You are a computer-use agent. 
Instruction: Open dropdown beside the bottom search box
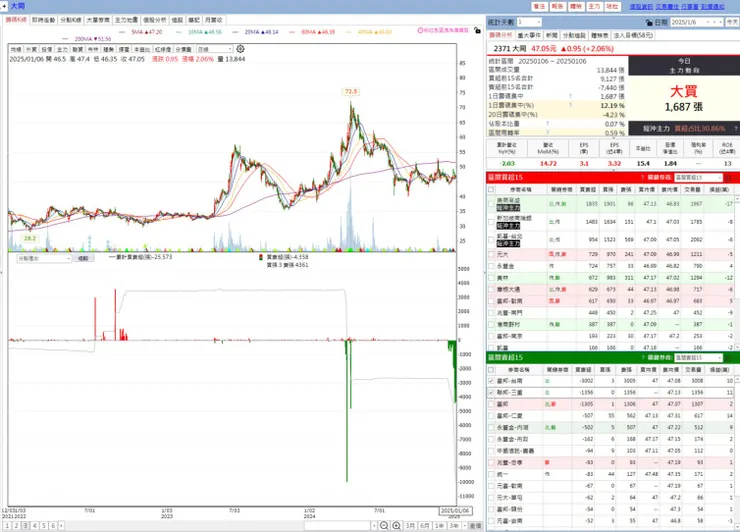click(x=374, y=525)
